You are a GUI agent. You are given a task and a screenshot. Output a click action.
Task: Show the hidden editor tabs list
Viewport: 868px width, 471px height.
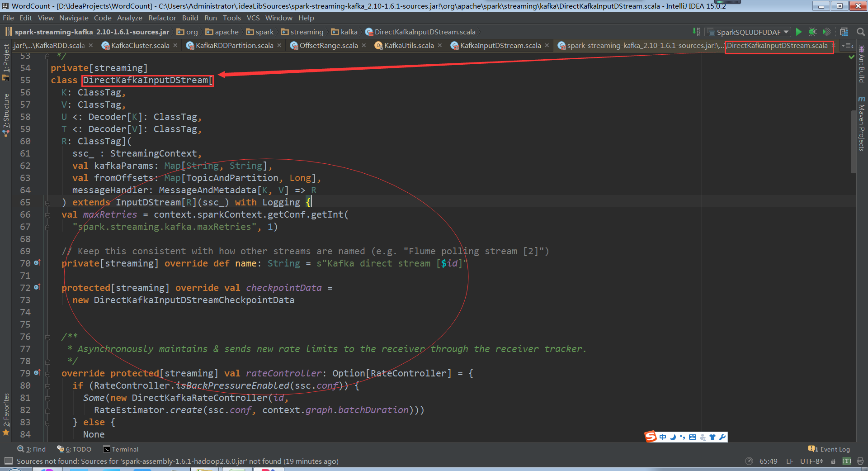point(848,45)
